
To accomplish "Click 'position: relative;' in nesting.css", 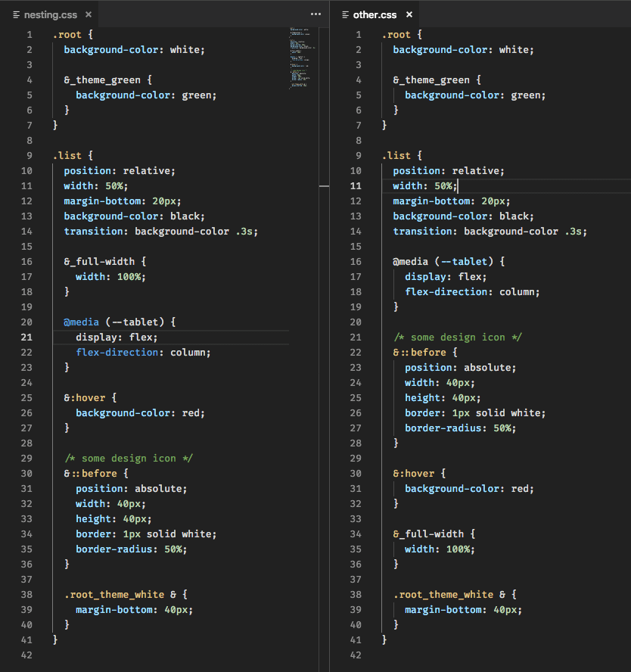I will (120, 171).
